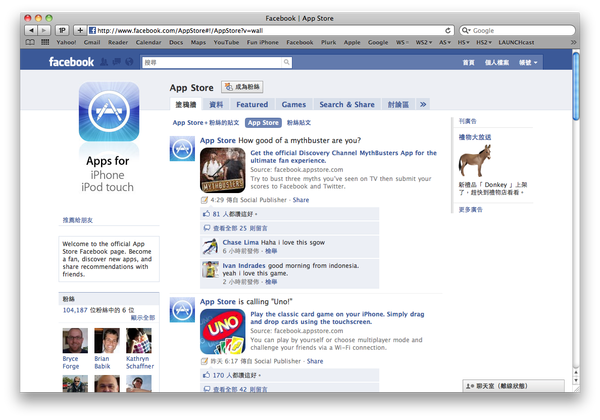600x420 pixels.
Task: Click in the Facebook search field
Action: point(212,62)
